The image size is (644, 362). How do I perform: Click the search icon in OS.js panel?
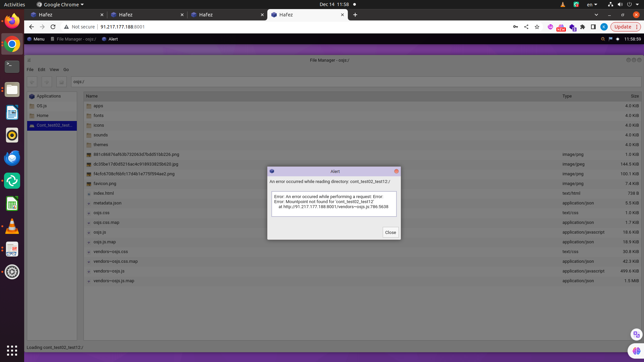coord(603,39)
